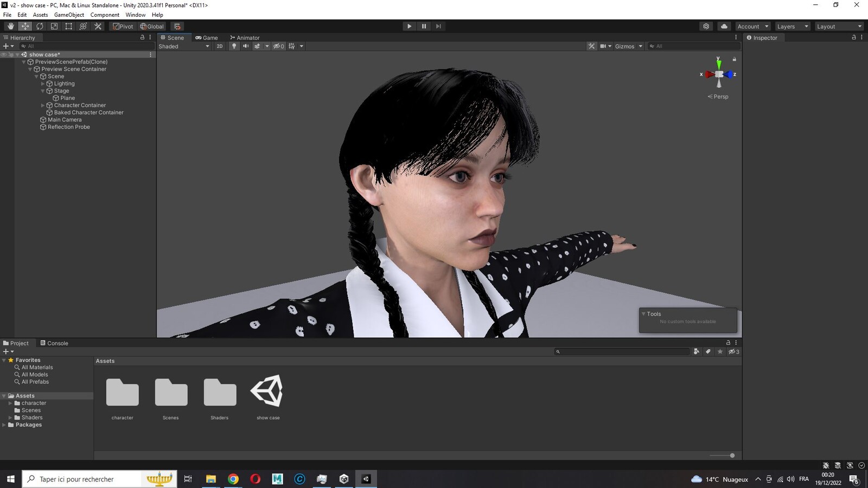Open Collab cloud services icon
The image size is (868, 488).
pyautogui.click(x=706, y=26)
